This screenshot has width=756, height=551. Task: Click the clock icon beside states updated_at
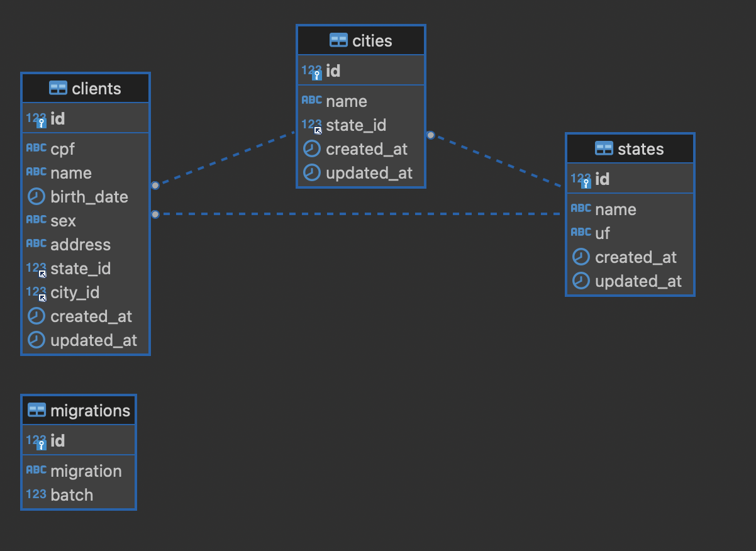(x=581, y=281)
